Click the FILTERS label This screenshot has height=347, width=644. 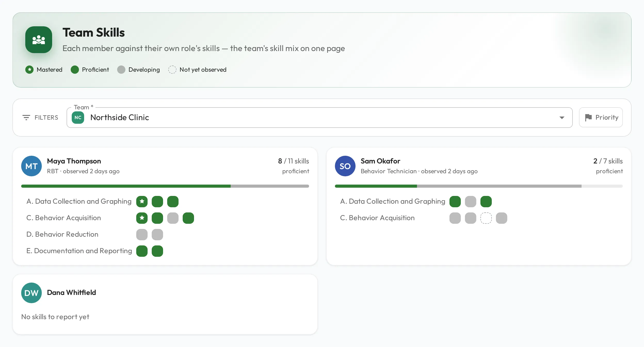pos(46,118)
